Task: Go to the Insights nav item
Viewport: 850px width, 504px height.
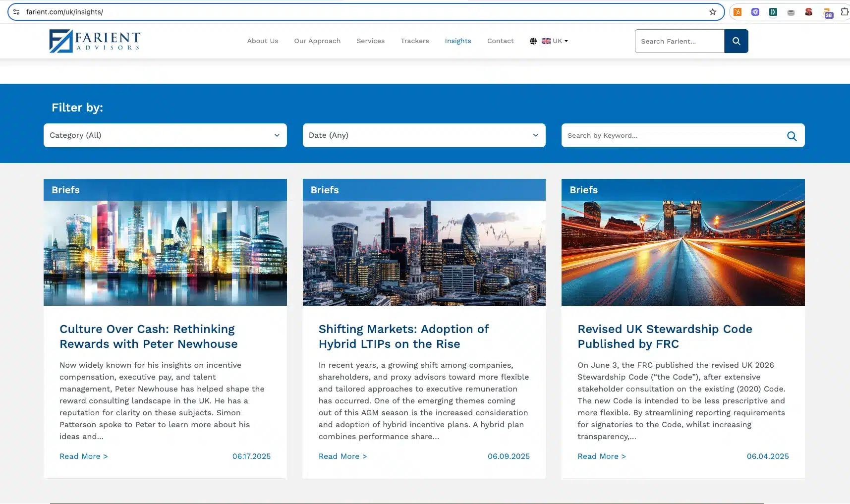Action: tap(458, 41)
